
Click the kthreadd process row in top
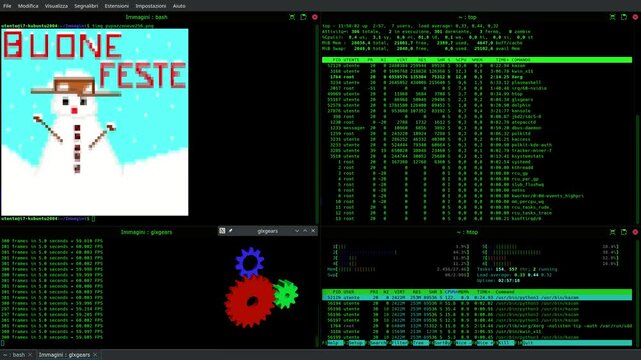tap(477, 168)
